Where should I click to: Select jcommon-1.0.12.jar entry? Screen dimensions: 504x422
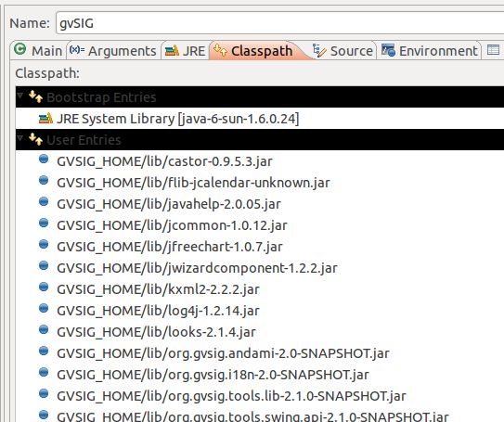pos(172,225)
